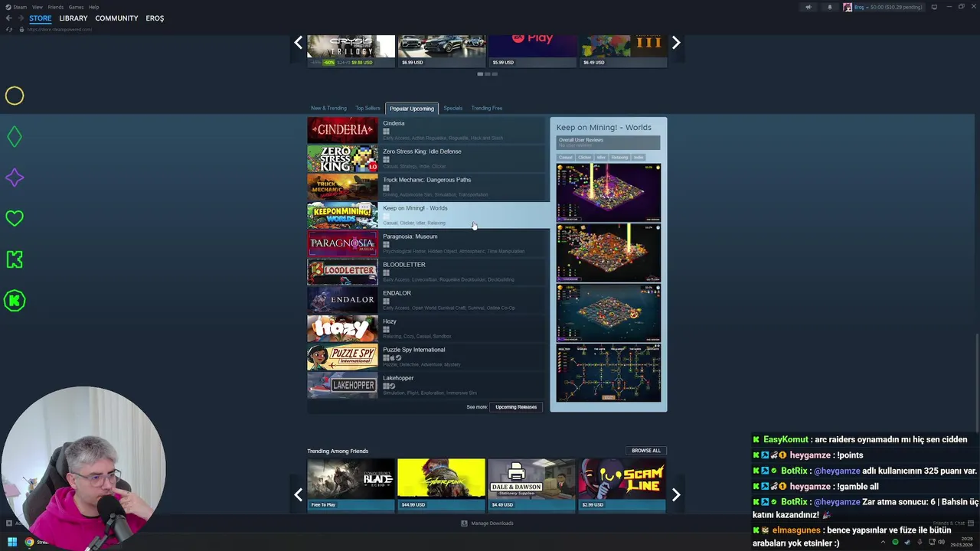980x551 pixels.
Task: Open the notifications bell
Action: pyautogui.click(x=829, y=7)
